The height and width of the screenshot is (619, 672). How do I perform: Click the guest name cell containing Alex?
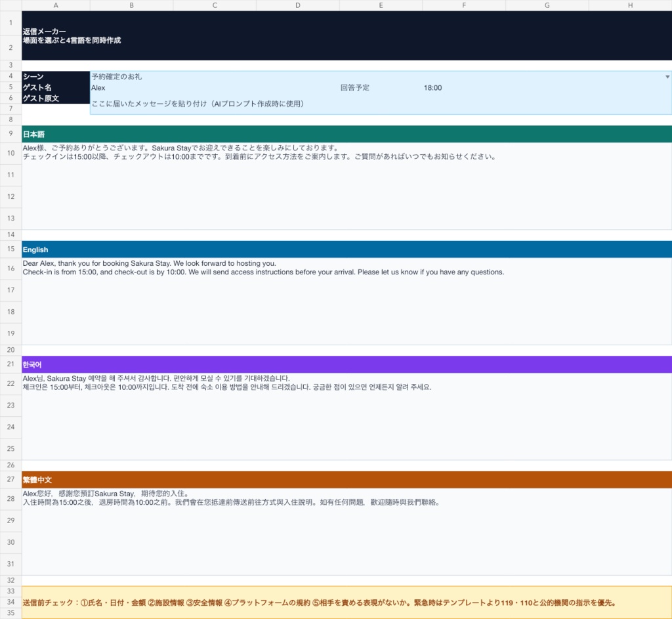pyautogui.click(x=215, y=87)
